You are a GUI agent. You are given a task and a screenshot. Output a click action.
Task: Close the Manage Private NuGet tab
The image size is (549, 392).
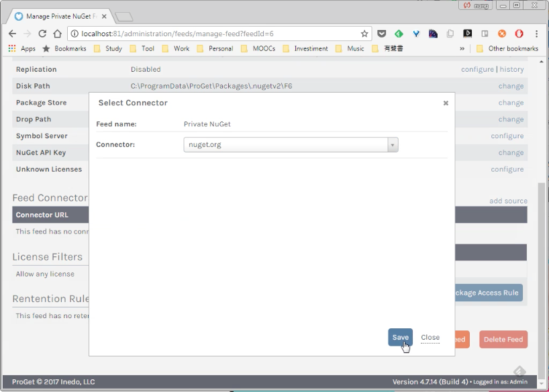click(x=103, y=16)
